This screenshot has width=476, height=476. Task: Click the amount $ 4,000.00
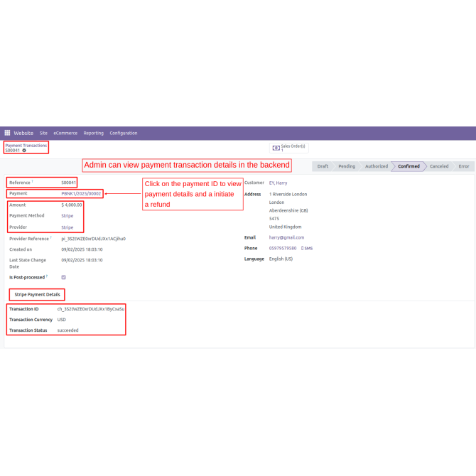pyautogui.click(x=72, y=205)
